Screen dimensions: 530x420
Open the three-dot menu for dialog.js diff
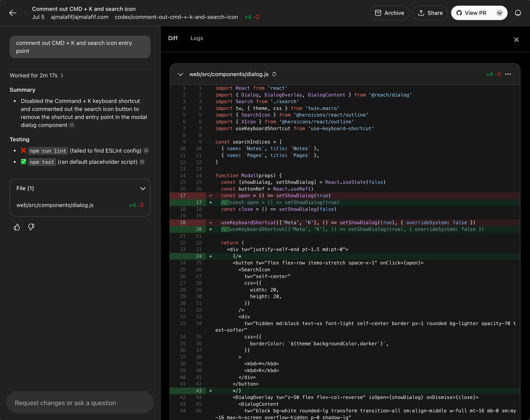[508, 74]
